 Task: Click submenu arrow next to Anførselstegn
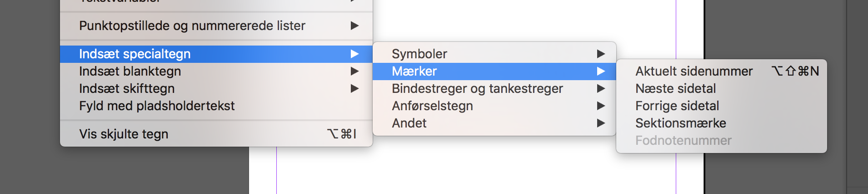(x=601, y=106)
